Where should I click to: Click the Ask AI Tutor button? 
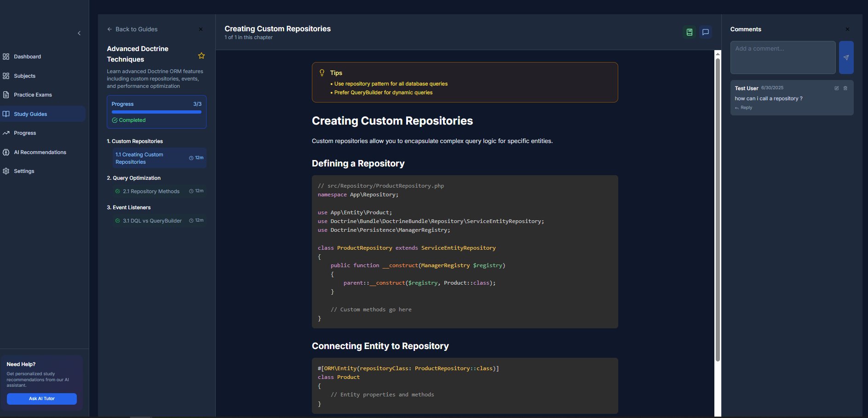point(42,399)
